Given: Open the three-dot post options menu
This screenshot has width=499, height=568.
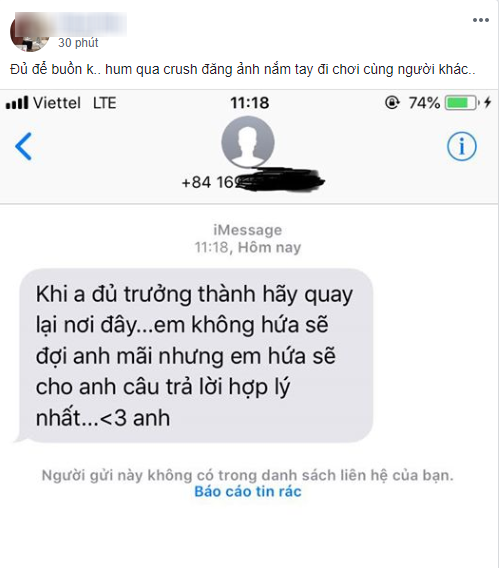Looking at the screenshot, I should [481, 20].
